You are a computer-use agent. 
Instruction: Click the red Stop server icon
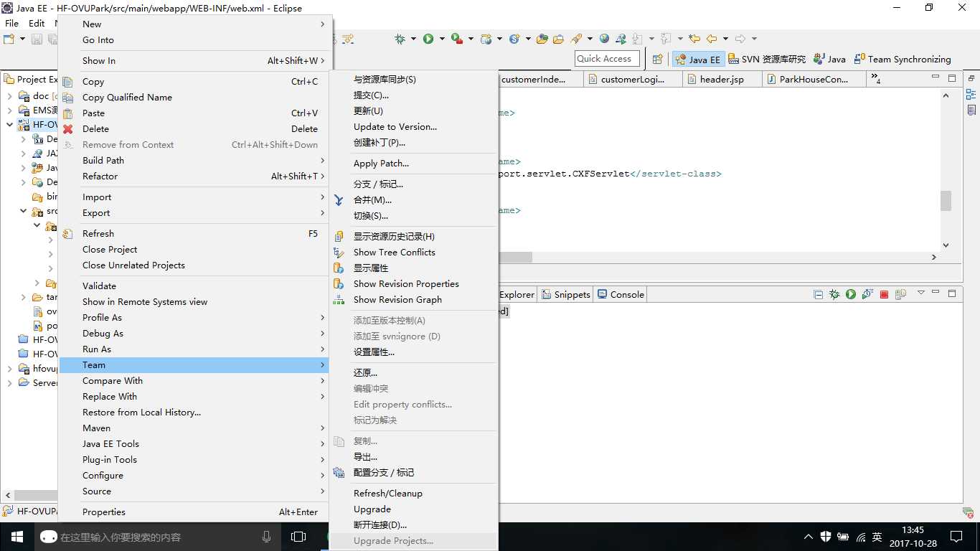tap(884, 294)
